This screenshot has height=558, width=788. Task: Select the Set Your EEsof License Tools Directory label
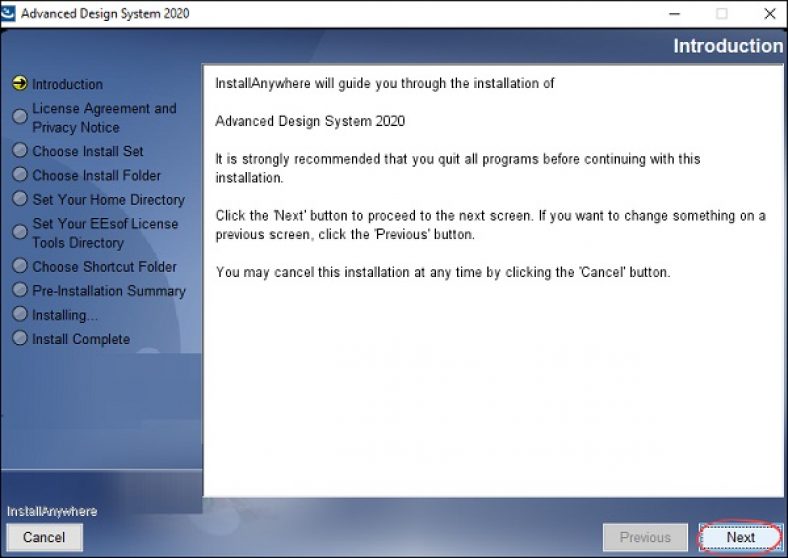[x=105, y=233]
